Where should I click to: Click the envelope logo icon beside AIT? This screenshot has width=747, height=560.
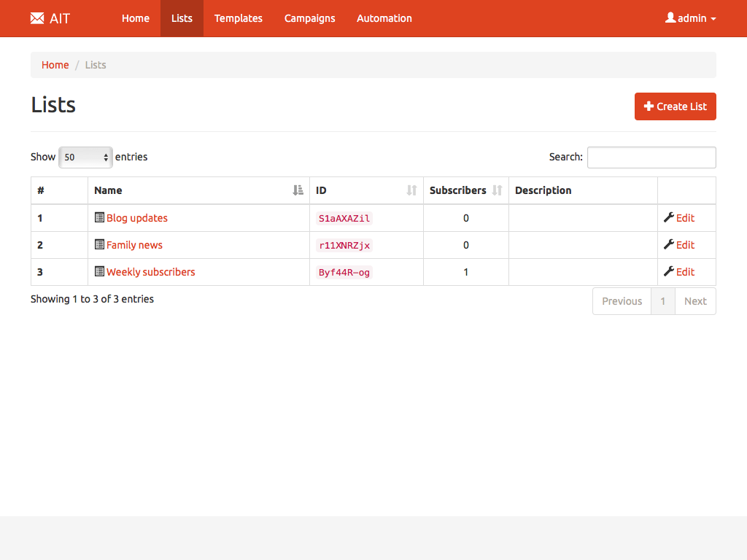point(37,18)
